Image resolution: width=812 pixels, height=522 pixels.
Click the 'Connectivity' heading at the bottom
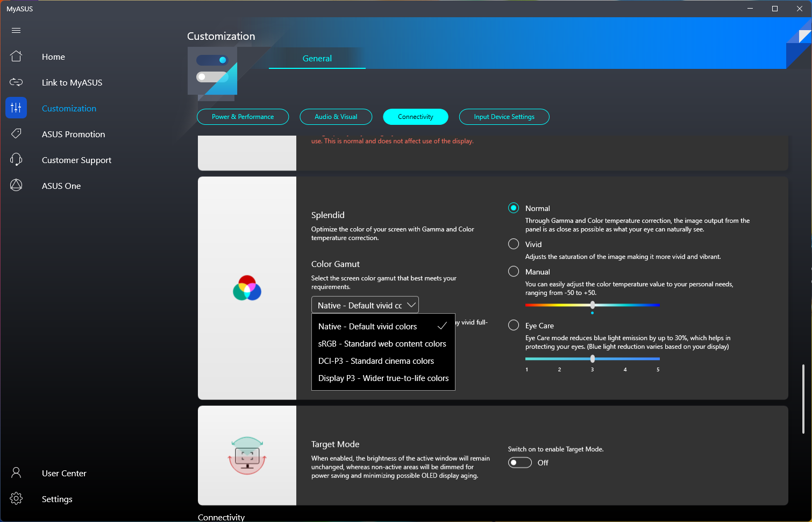pos(221,517)
